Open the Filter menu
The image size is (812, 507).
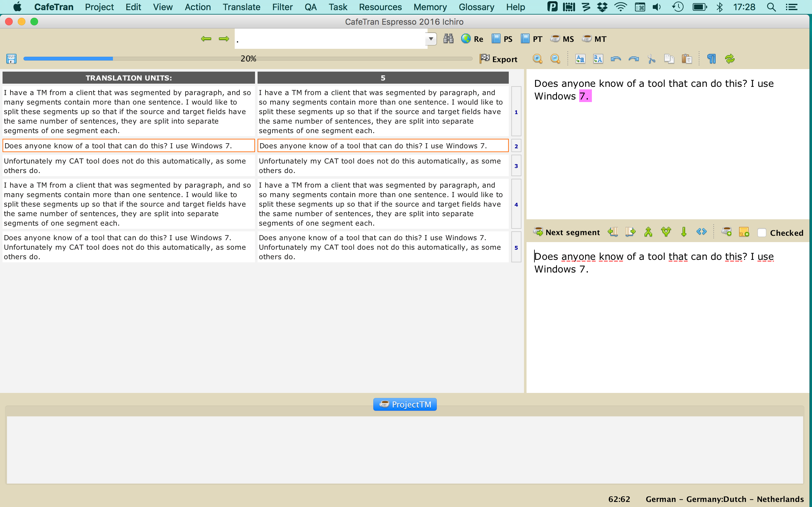click(x=282, y=7)
